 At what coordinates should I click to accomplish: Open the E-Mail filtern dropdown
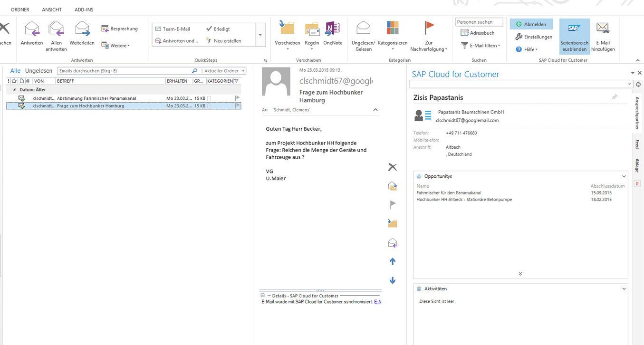tap(481, 46)
